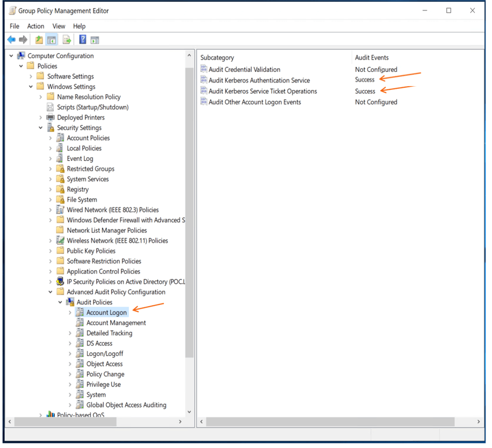The width and height of the screenshot is (492, 448).
Task: Open the View menu
Action: [59, 26]
